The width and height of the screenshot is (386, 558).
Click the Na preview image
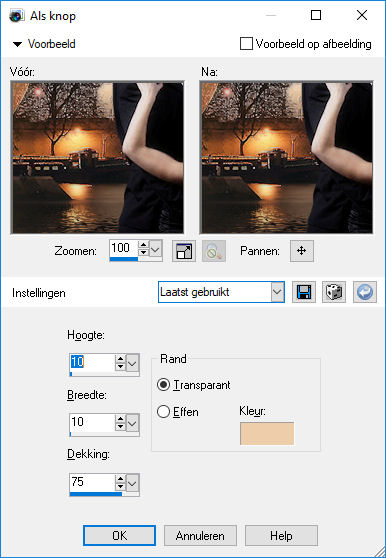286,157
